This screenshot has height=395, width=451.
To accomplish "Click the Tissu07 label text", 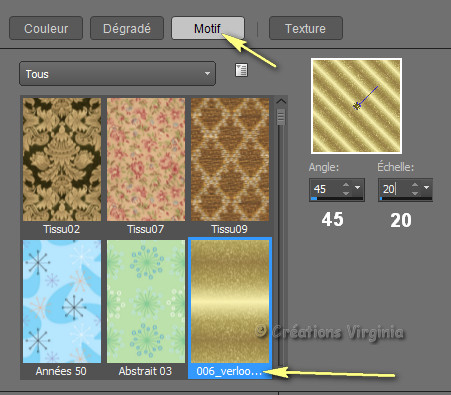I will (146, 229).
